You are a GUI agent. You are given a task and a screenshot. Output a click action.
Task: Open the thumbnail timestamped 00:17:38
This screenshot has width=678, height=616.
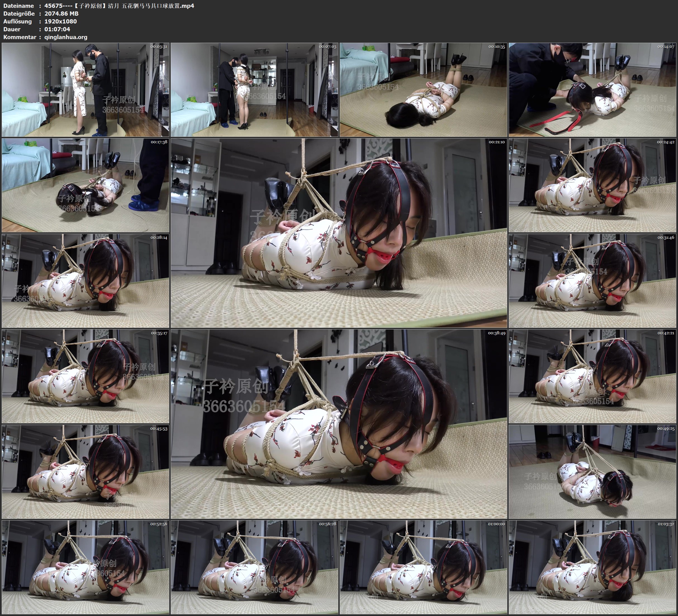click(x=85, y=185)
